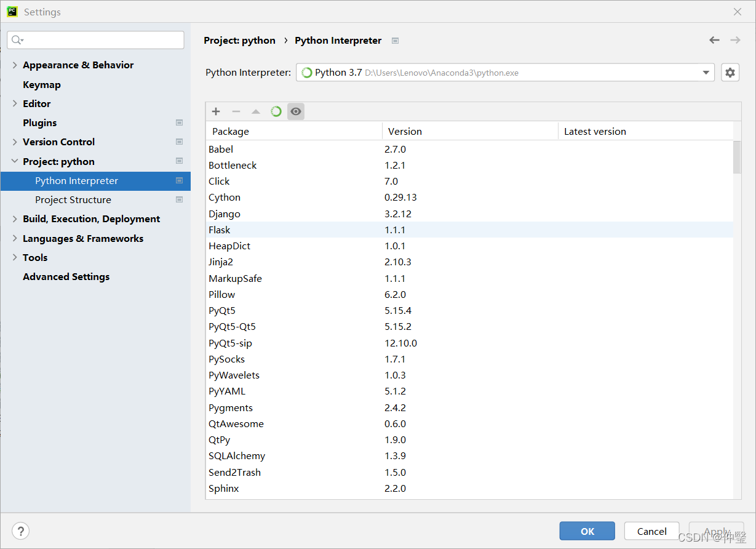Toggle the Conda package manager icon
Viewport: 756px width, 549px height.
coord(276,111)
